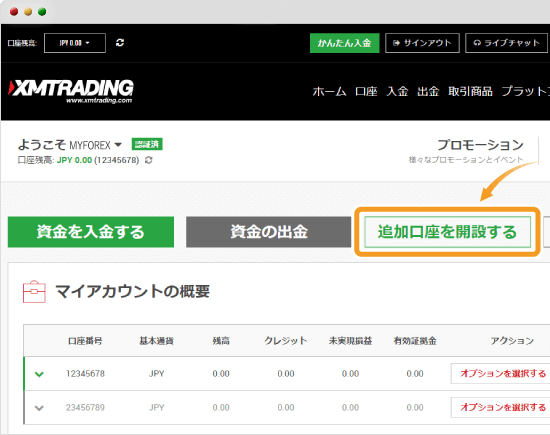Open the JPY 0.00 balance dropdown
This screenshot has width=550, height=435.
click(75, 43)
